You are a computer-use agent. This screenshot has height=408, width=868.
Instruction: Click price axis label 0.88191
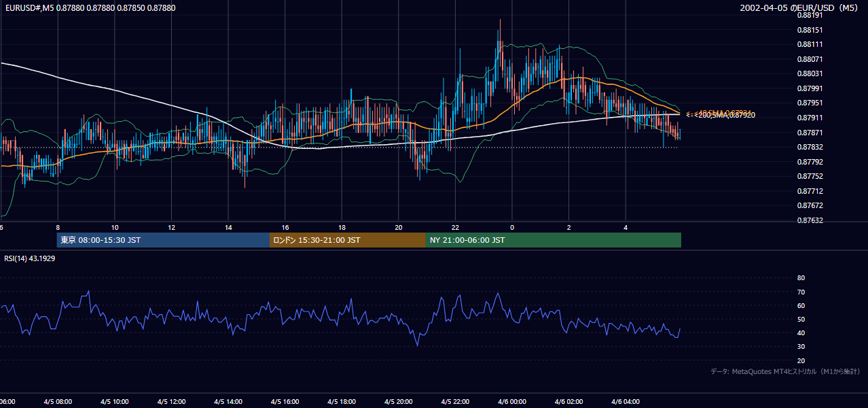point(810,15)
